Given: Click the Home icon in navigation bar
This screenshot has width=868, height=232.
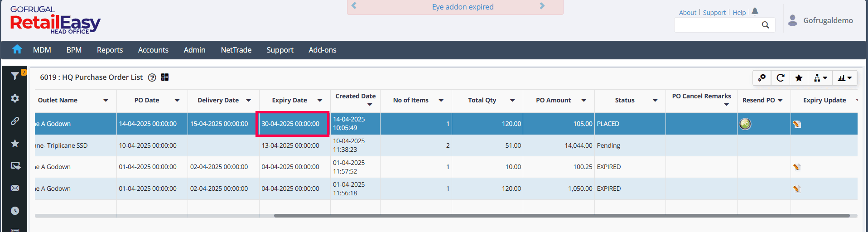Looking at the screenshot, I should [17, 49].
